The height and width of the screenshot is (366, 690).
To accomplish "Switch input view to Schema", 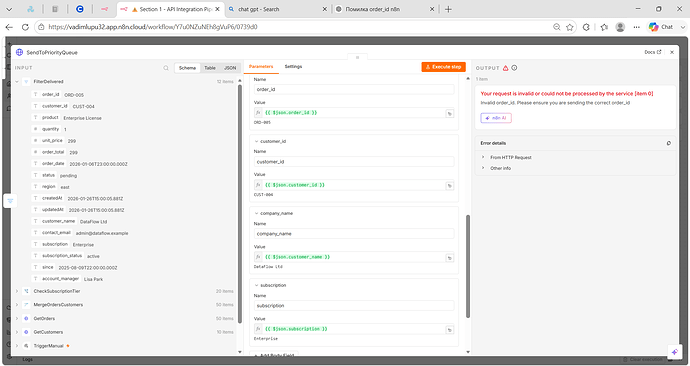I will 187,68.
